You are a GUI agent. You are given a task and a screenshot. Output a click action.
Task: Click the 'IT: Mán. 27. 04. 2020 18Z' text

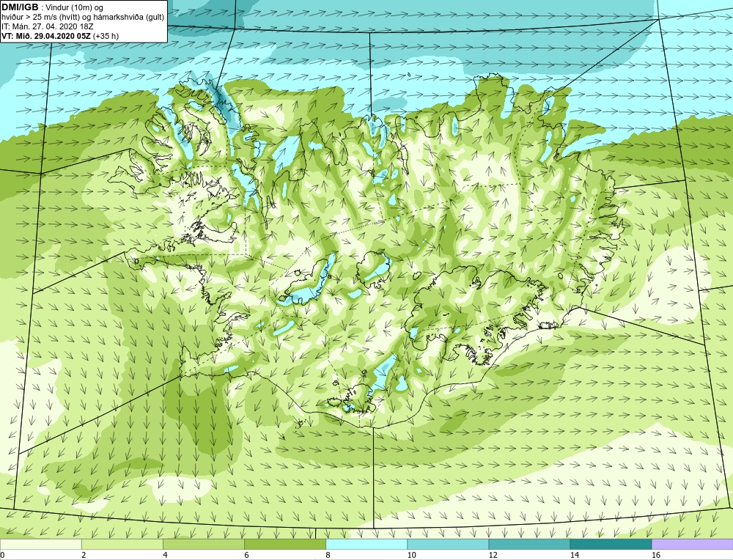tap(47, 26)
